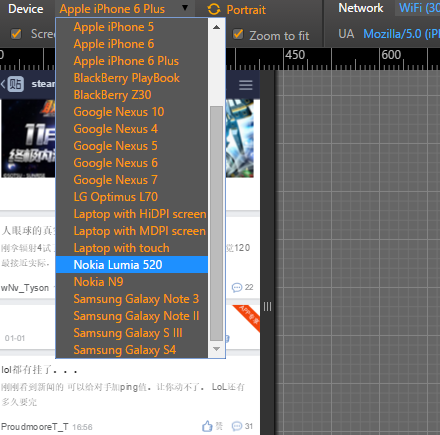Click the Tieba logo icon in header
This screenshot has height=435, width=440.
tap(16, 84)
